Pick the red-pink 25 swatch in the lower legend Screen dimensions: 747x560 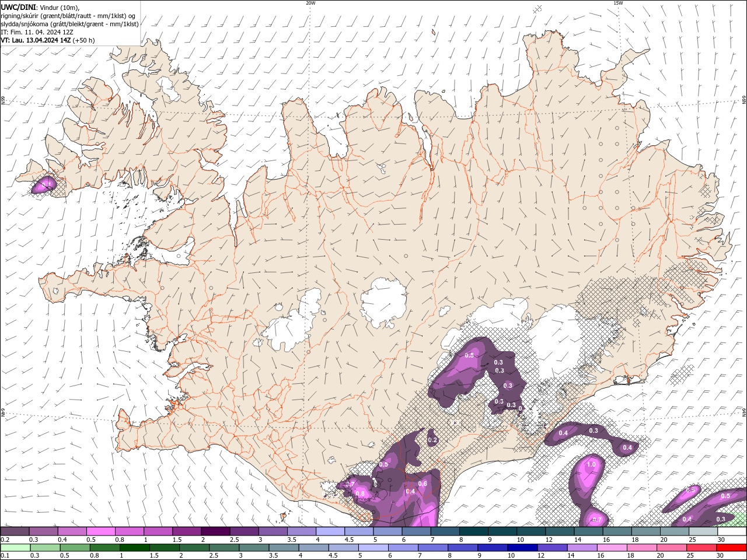(701, 548)
